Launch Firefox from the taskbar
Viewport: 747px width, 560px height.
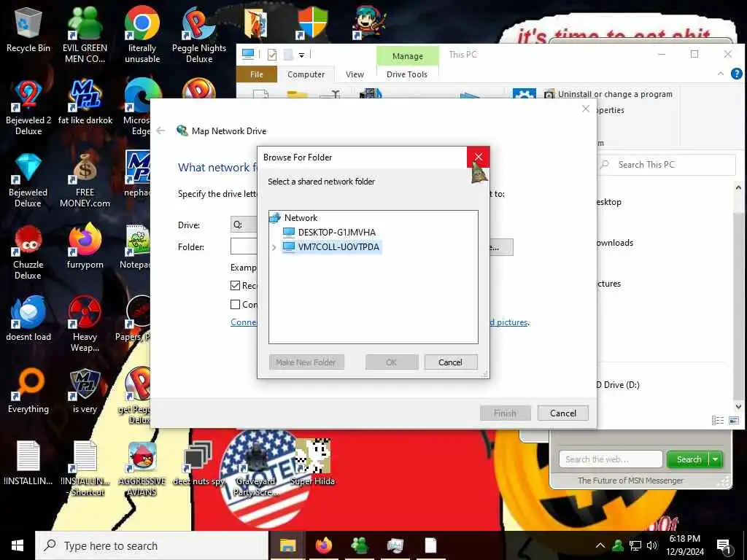pos(323,545)
